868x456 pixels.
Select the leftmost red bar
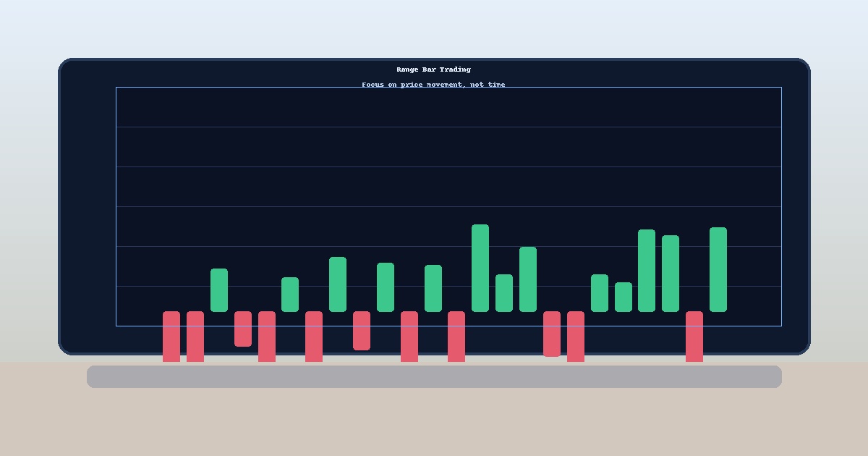click(x=171, y=337)
